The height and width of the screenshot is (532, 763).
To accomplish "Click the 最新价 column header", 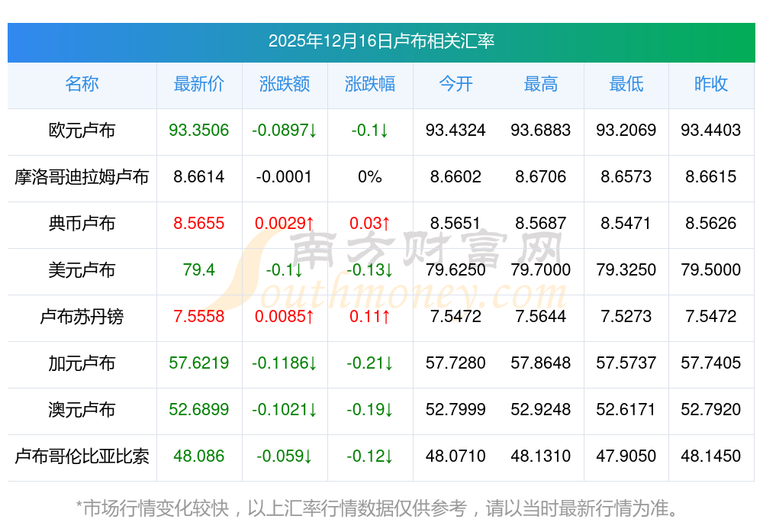I will coord(199,84).
